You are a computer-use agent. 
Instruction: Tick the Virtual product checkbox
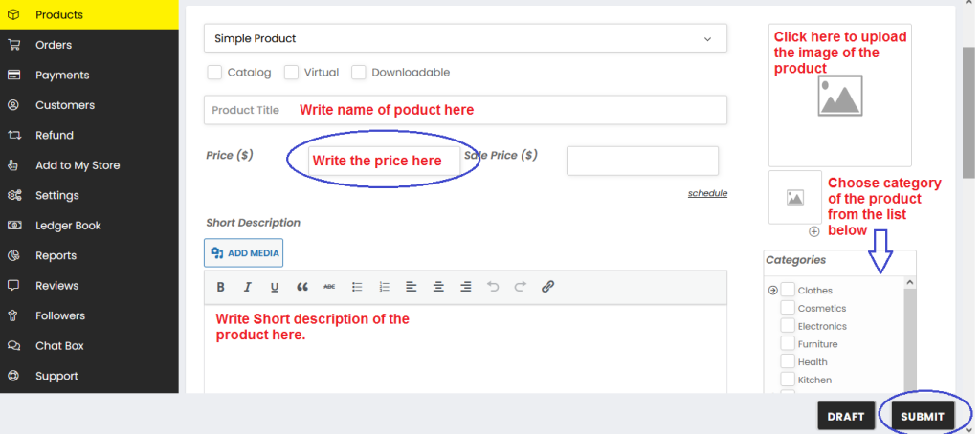coord(291,73)
